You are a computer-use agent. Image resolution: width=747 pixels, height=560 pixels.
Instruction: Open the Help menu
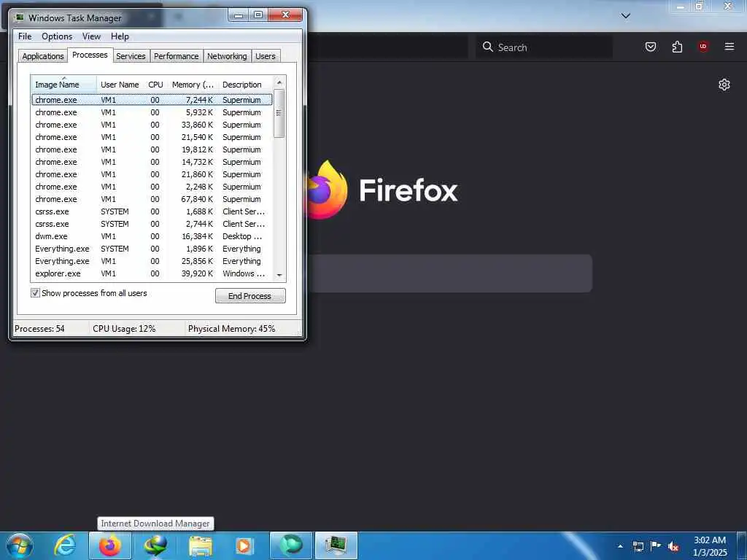tap(120, 36)
